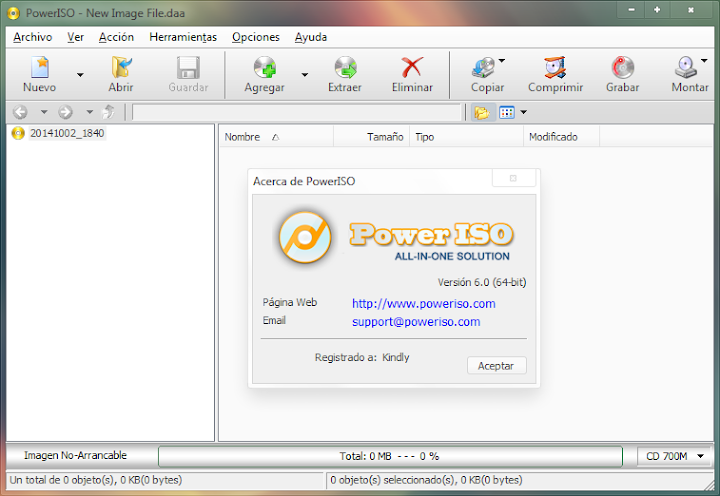
Task: Click the 'Versión 6.0 (64-bit)' text
Action: coord(481,282)
